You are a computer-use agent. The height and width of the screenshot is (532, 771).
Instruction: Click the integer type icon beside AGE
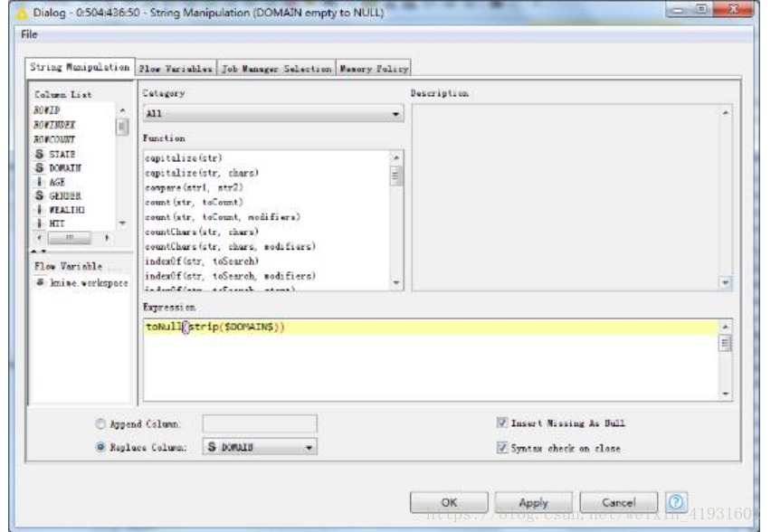coord(39,182)
